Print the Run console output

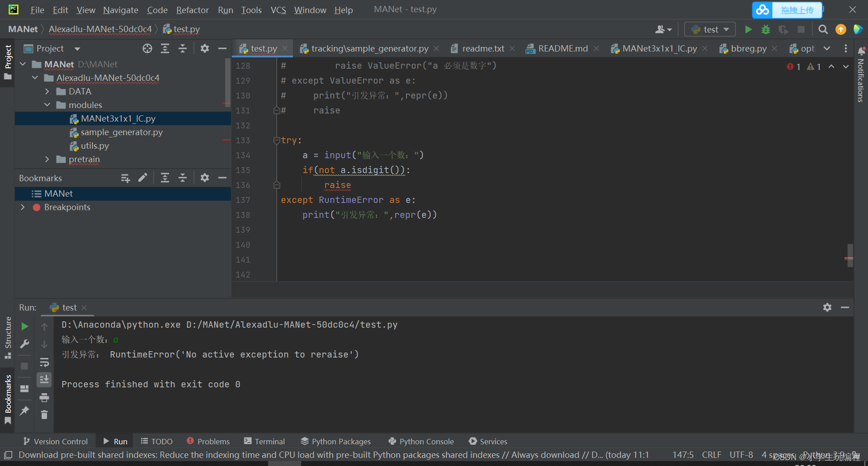[44, 398]
